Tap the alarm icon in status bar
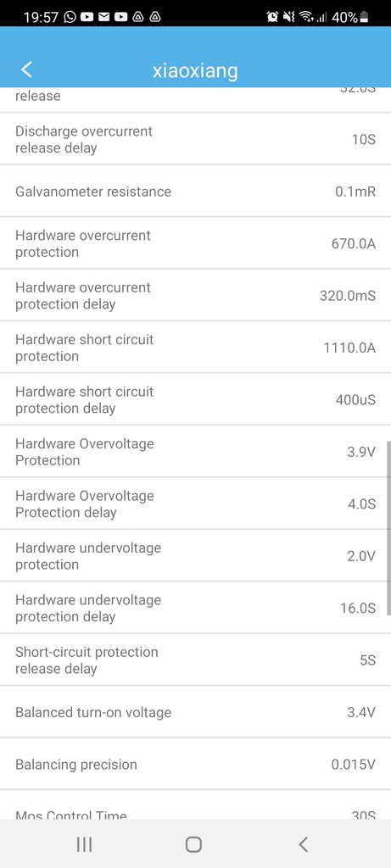391x868 pixels. click(x=272, y=17)
